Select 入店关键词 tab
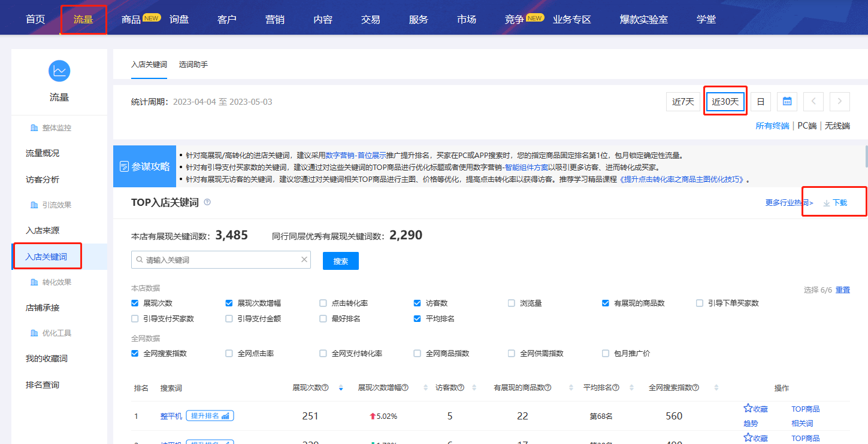 tap(149, 64)
